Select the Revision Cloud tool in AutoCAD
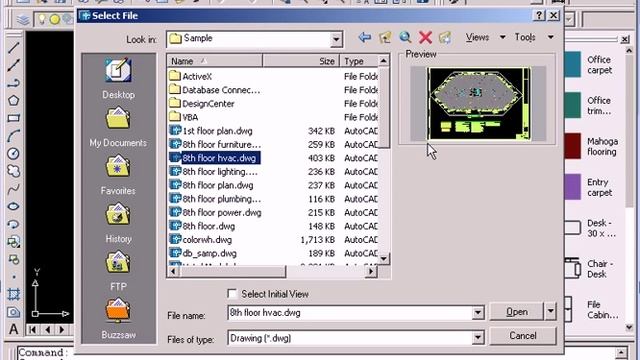 (13, 171)
